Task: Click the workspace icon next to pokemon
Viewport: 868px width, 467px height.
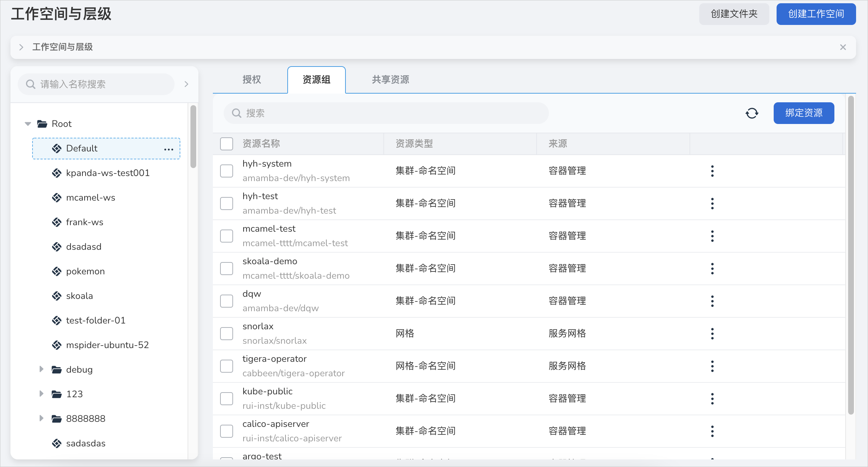Action: click(57, 271)
